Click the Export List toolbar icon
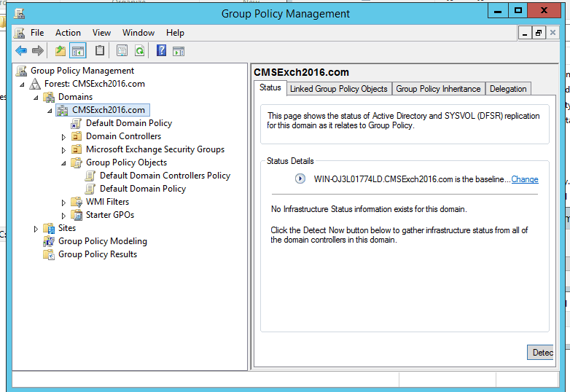 pyautogui.click(x=121, y=50)
